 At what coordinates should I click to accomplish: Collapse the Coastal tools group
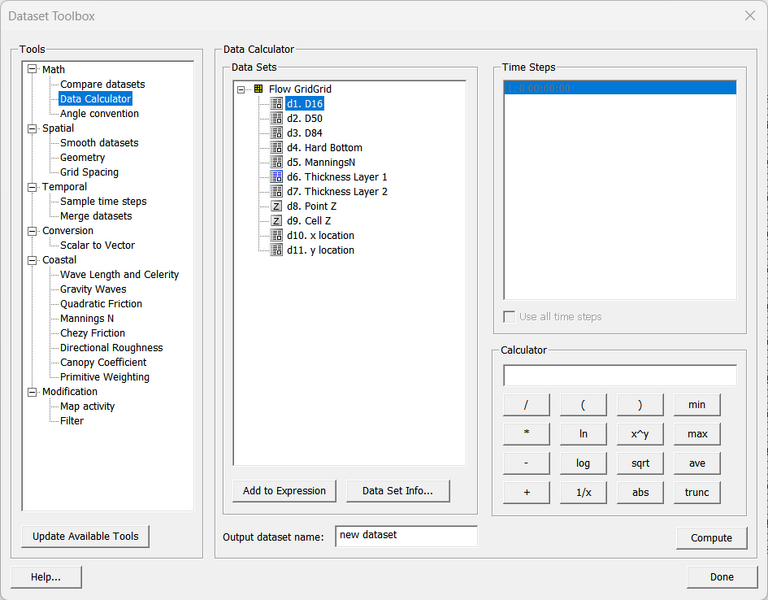tap(32, 260)
